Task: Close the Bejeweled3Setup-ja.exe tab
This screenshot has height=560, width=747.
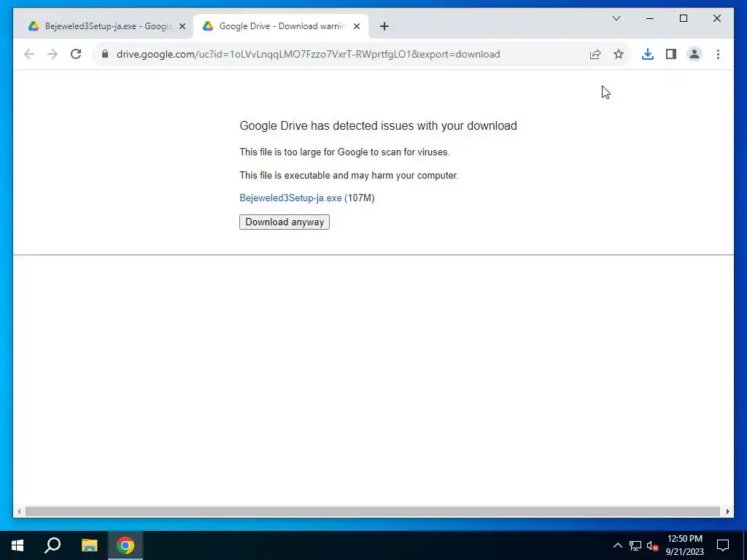Action: [x=182, y=26]
